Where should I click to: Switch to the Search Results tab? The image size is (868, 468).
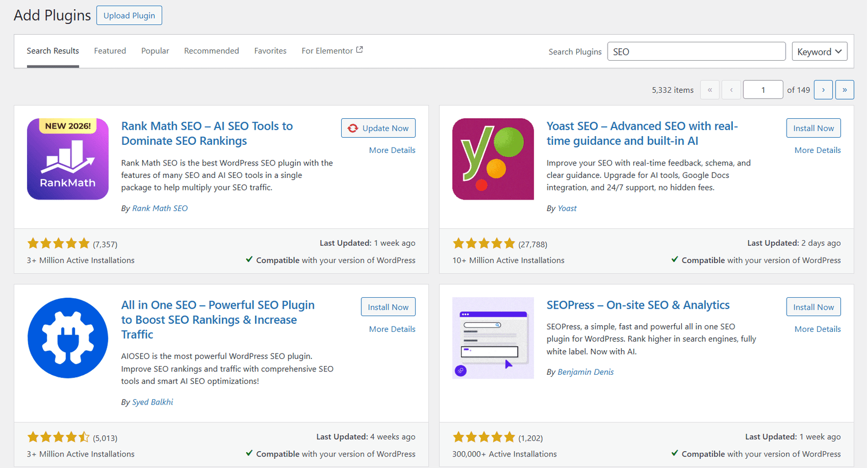[x=53, y=51]
